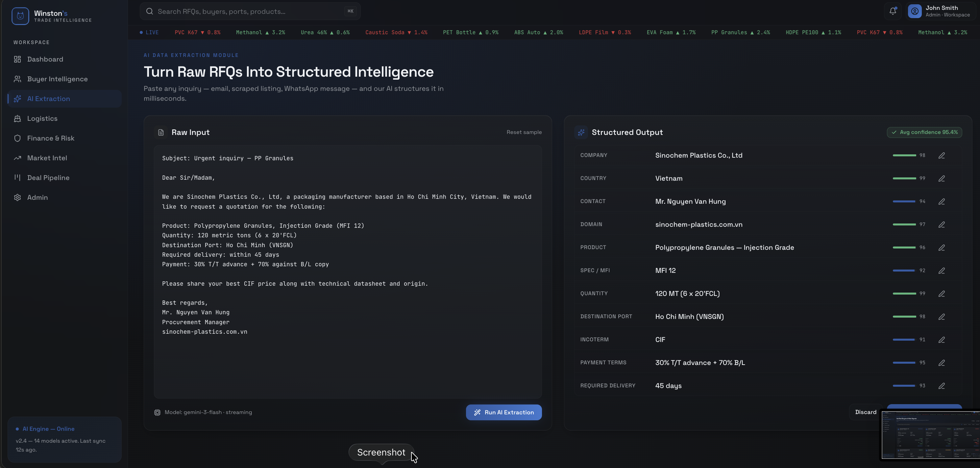Click the Structured Output sparkle icon
The height and width of the screenshot is (468, 980).
coord(581,132)
